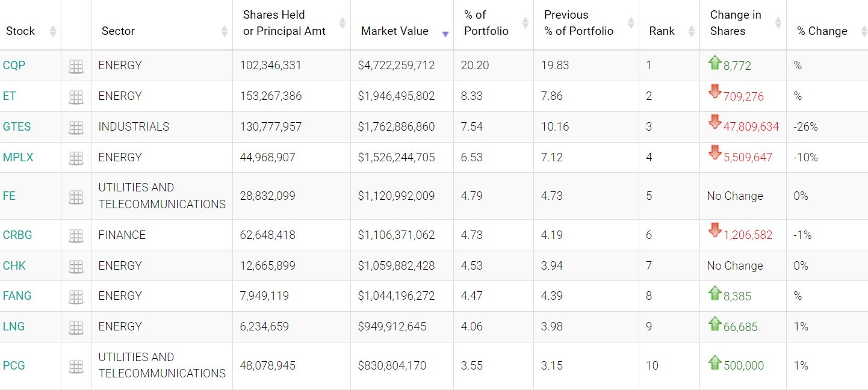This screenshot has width=868, height=390.
Task: Click the grid icon in the MPLX row
Action: point(76,158)
